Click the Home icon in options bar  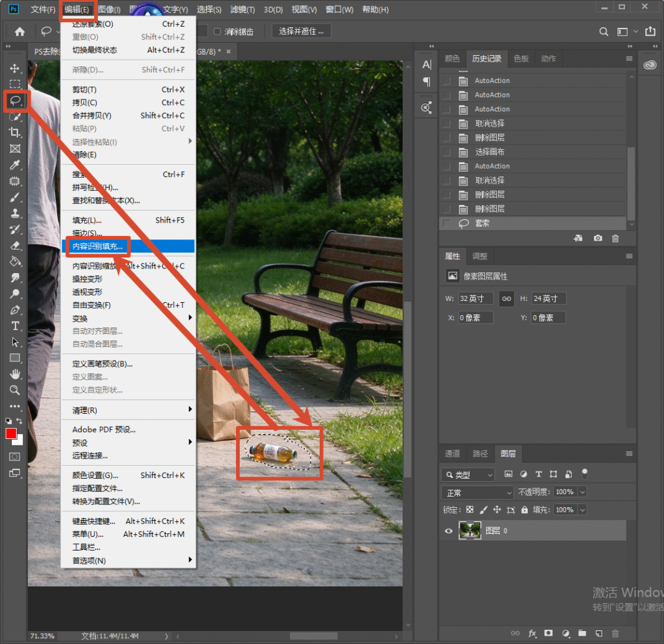(x=19, y=31)
